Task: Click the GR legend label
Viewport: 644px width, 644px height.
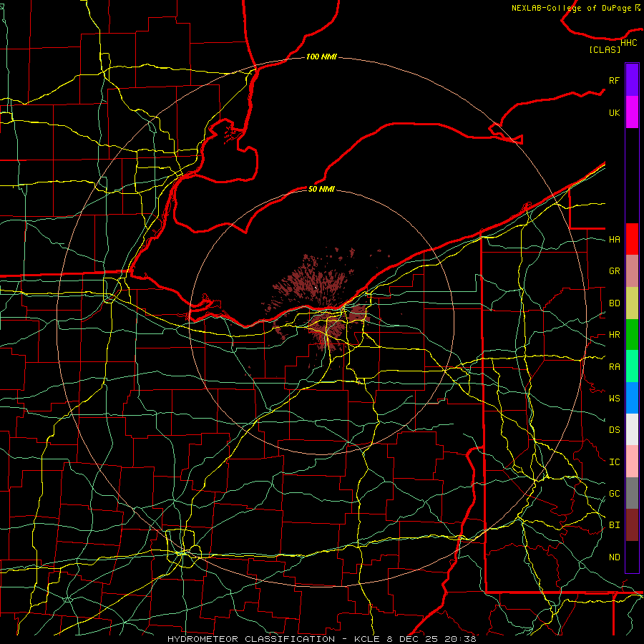Action: [x=614, y=271]
